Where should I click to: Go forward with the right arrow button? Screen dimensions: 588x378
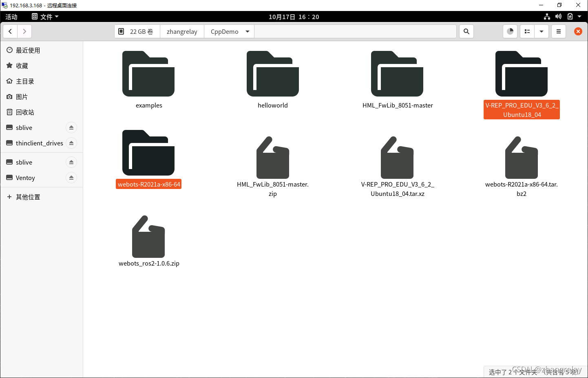24,31
